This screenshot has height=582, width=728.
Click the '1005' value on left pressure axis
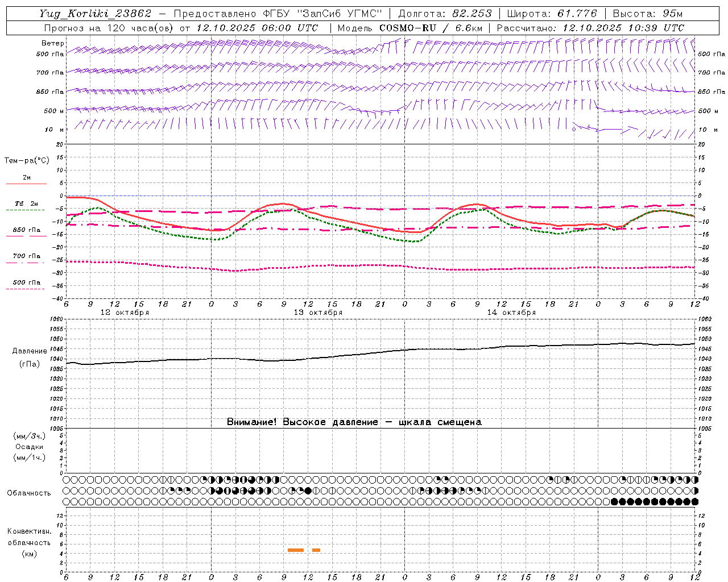coord(58,429)
